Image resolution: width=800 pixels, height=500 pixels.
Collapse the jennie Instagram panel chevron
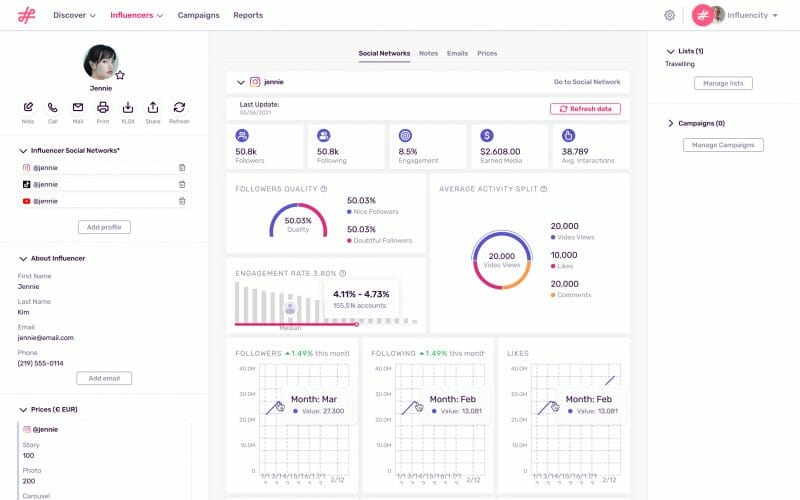(241, 82)
